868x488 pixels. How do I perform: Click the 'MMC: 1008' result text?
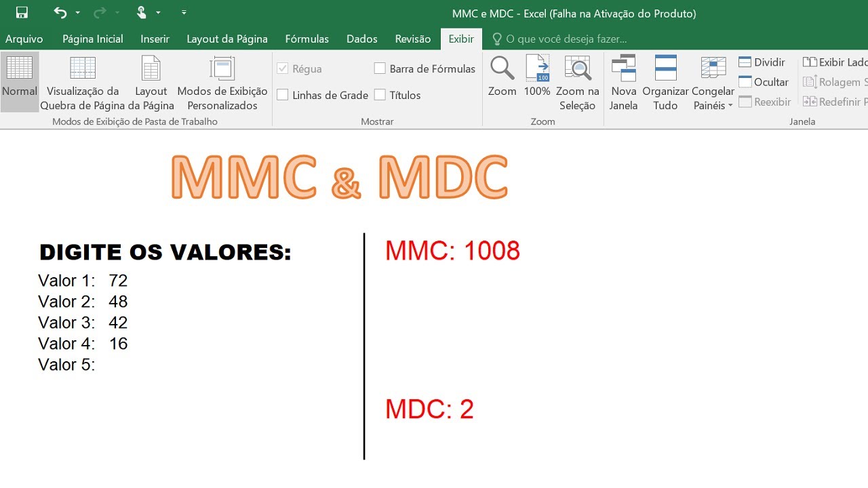tap(452, 251)
